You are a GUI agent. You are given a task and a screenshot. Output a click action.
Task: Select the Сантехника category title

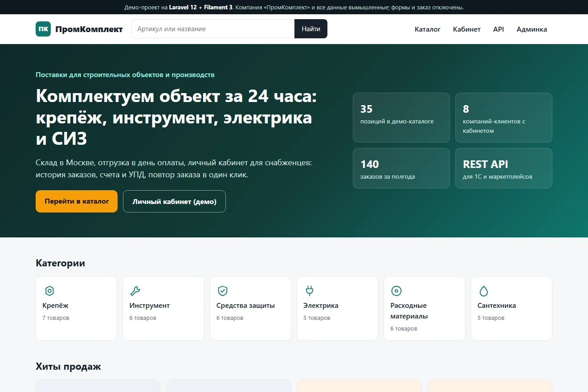497,306
